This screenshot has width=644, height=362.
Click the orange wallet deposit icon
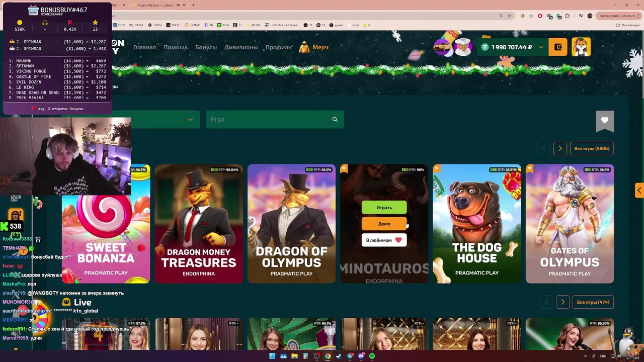558,47
